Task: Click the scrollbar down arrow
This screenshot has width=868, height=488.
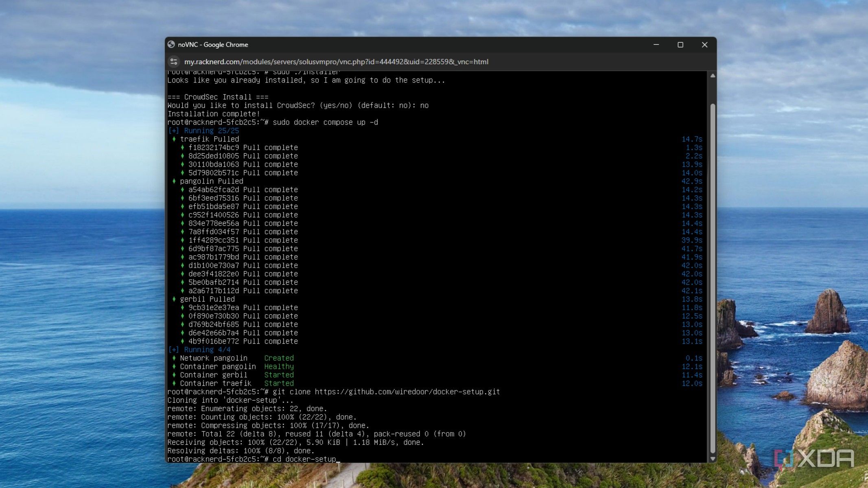Action: (x=713, y=459)
